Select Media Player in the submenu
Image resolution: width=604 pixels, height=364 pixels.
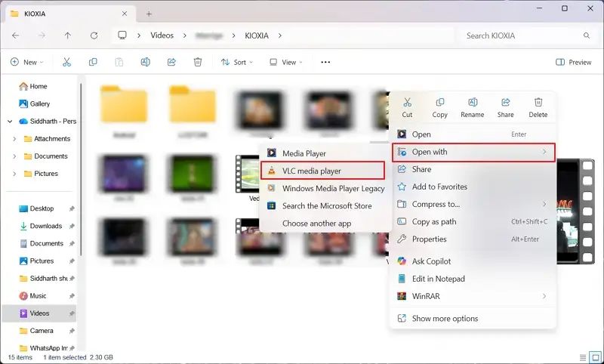pyautogui.click(x=325, y=153)
